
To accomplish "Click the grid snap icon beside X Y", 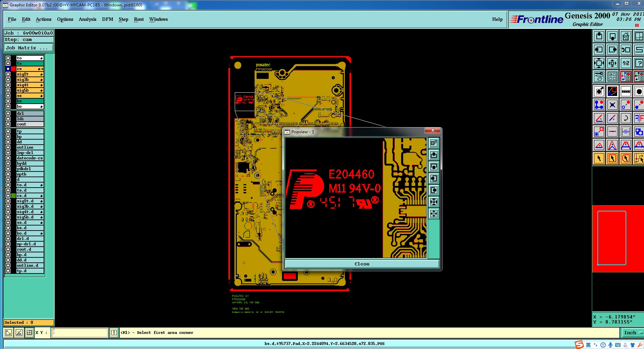I will [x=30, y=333].
